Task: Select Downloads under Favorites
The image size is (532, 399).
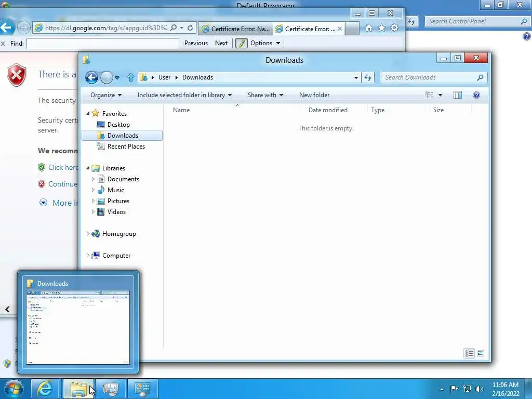Action: [x=122, y=136]
